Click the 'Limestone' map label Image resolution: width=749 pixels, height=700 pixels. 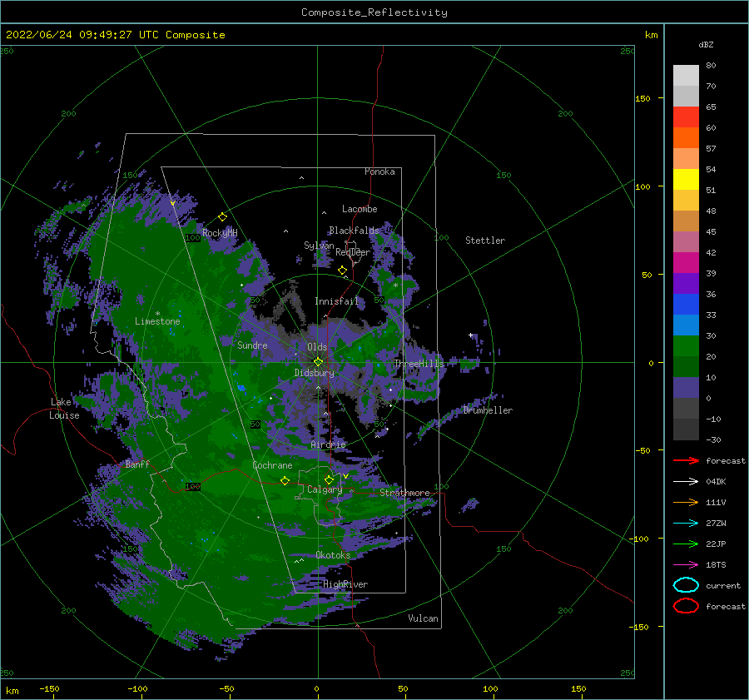click(157, 321)
